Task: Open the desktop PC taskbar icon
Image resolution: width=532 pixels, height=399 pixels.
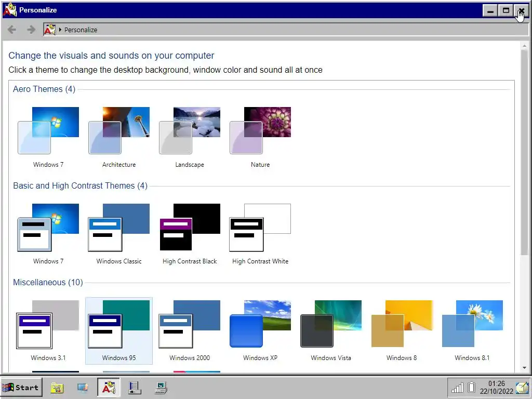Action: click(x=161, y=388)
